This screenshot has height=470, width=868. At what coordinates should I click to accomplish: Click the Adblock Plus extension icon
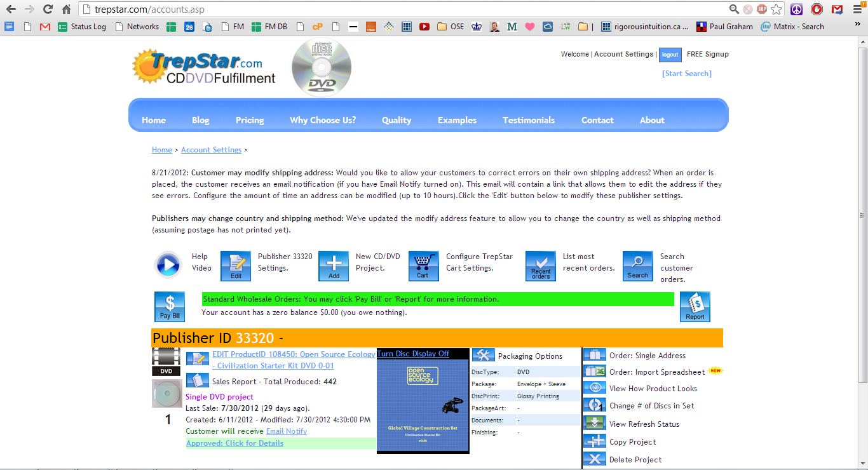(762, 10)
